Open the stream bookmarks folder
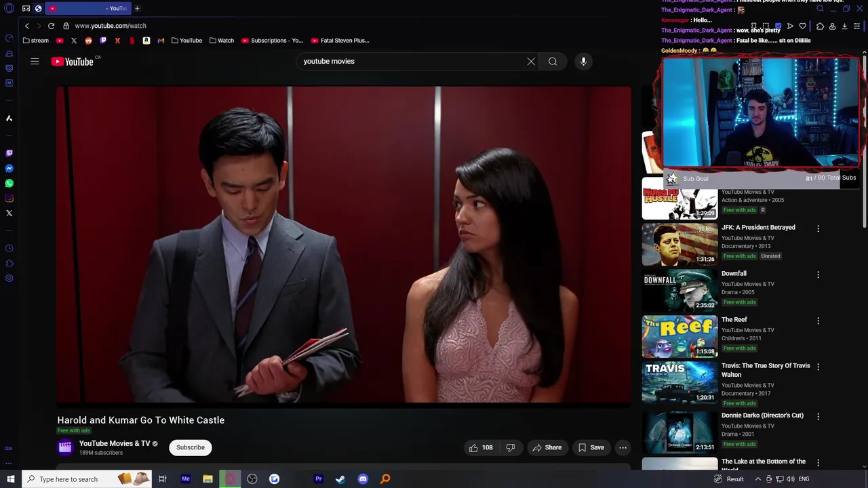This screenshot has width=868, height=488. [x=36, y=41]
